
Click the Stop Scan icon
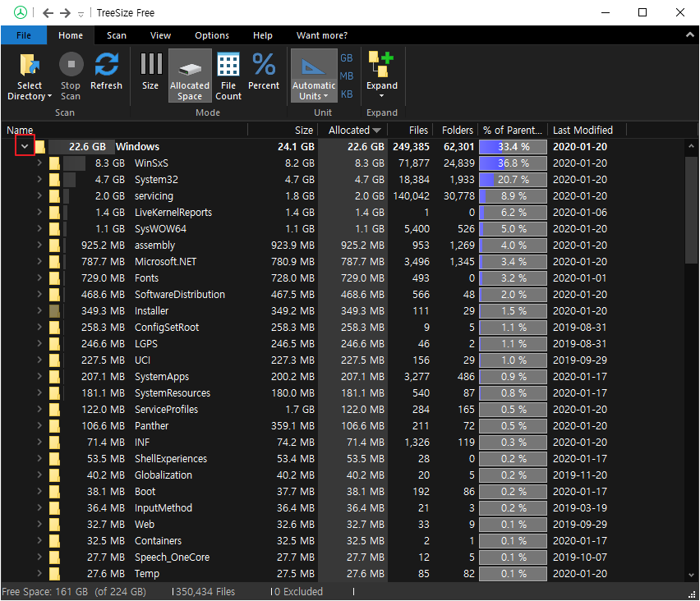pos(71,64)
